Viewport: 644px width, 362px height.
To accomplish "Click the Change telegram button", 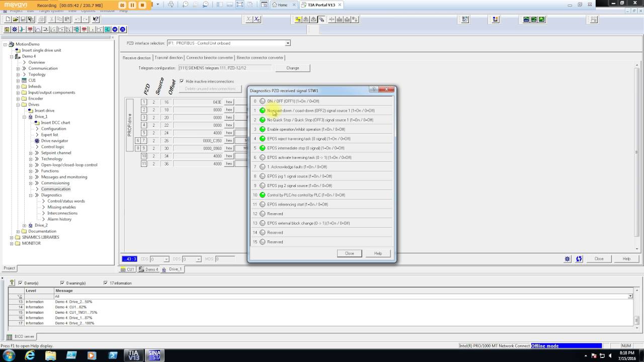I will point(292,68).
